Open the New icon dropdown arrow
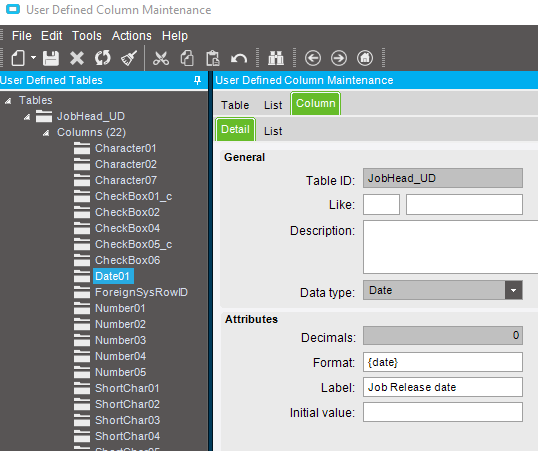 [x=33, y=57]
